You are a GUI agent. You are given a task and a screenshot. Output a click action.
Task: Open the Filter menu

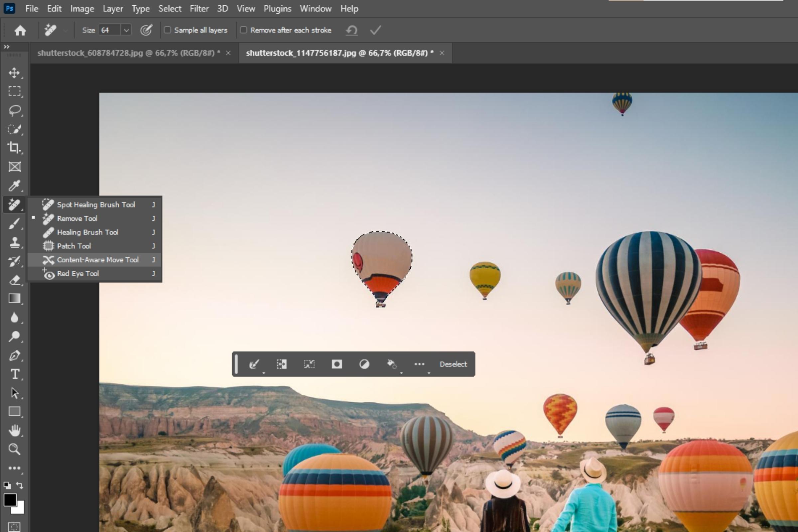pos(199,9)
